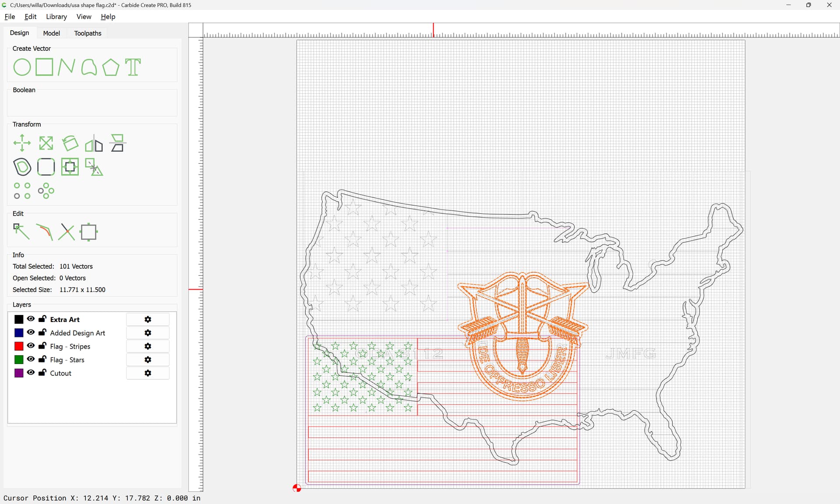Lock the Flag - Stars layer

42,359
